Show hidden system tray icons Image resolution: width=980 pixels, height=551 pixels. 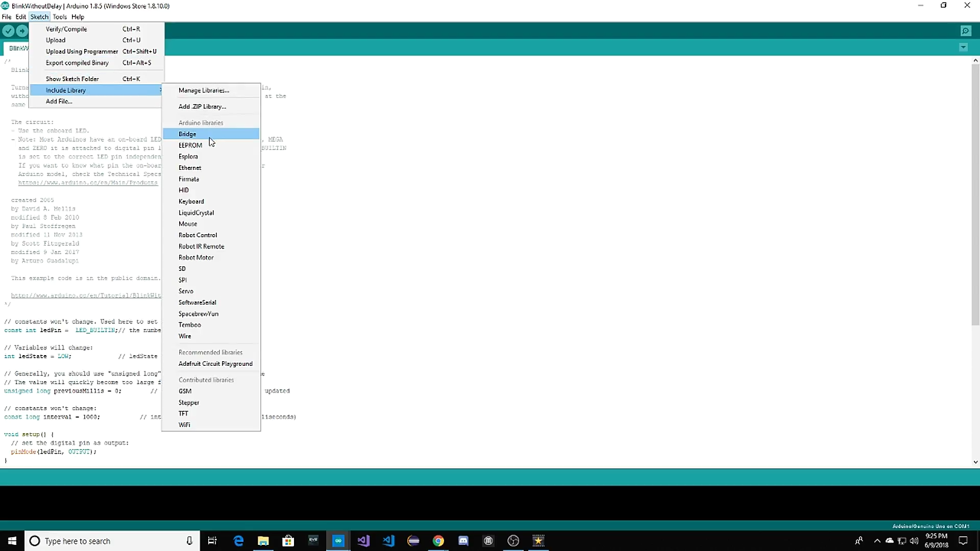pos(877,541)
